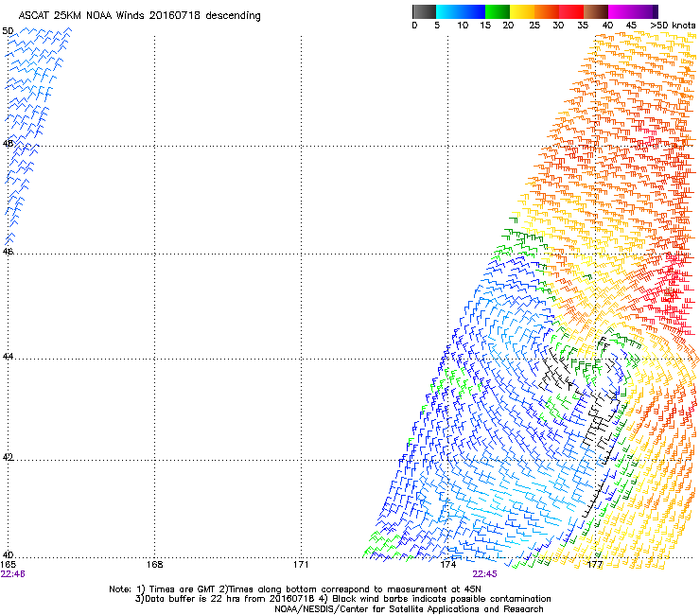Click the '>50 knots' legend label
This screenshot has width=700, height=615.
pyautogui.click(x=673, y=26)
